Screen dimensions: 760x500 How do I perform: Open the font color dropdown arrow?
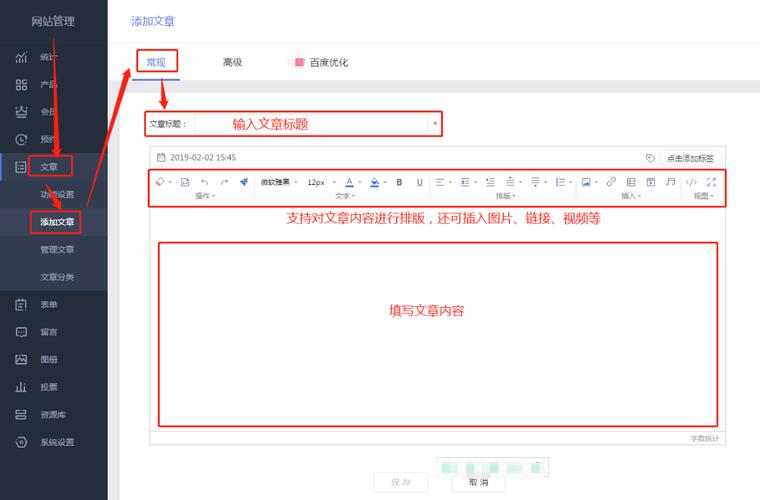pos(360,183)
